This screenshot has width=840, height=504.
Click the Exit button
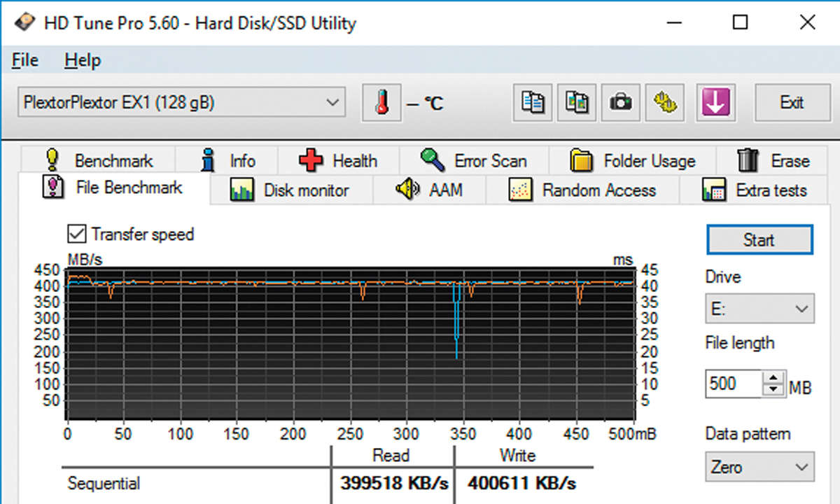(791, 103)
